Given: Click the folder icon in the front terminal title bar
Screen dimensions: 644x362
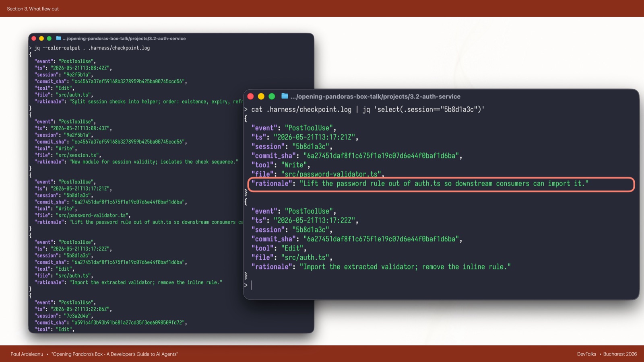Looking at the screenshot, I should pyautogui.click(x=285, y=96).
